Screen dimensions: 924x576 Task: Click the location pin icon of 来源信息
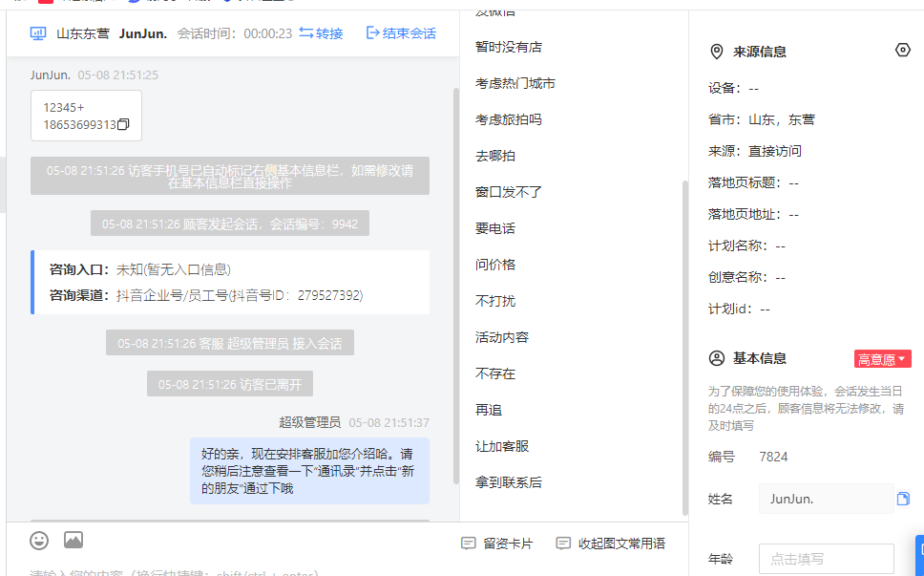point(717,52)
